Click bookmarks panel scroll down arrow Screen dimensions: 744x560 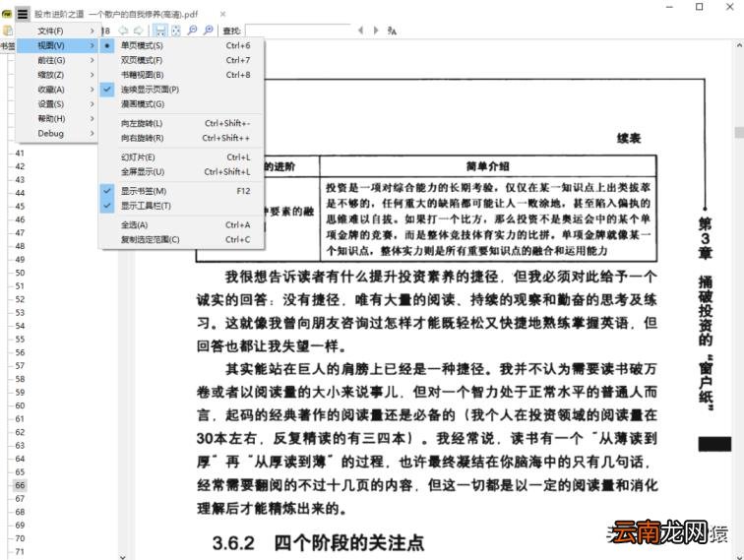tap(122, 556)
